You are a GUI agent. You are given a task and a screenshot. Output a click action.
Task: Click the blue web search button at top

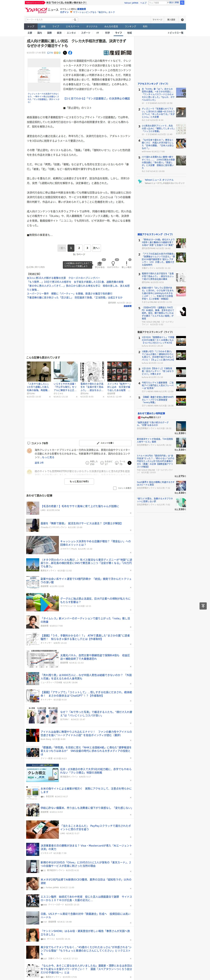pyautogui.click(x=182, y=3)
